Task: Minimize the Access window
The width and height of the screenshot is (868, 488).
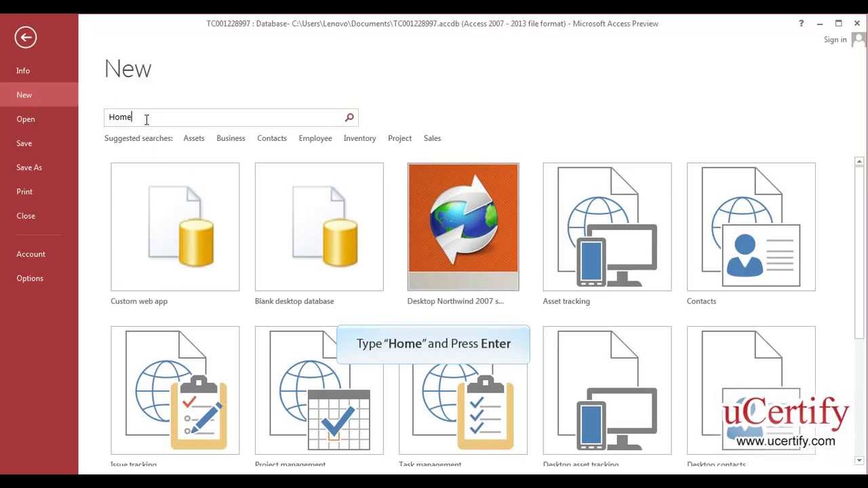Action: (x=820, y=24)
